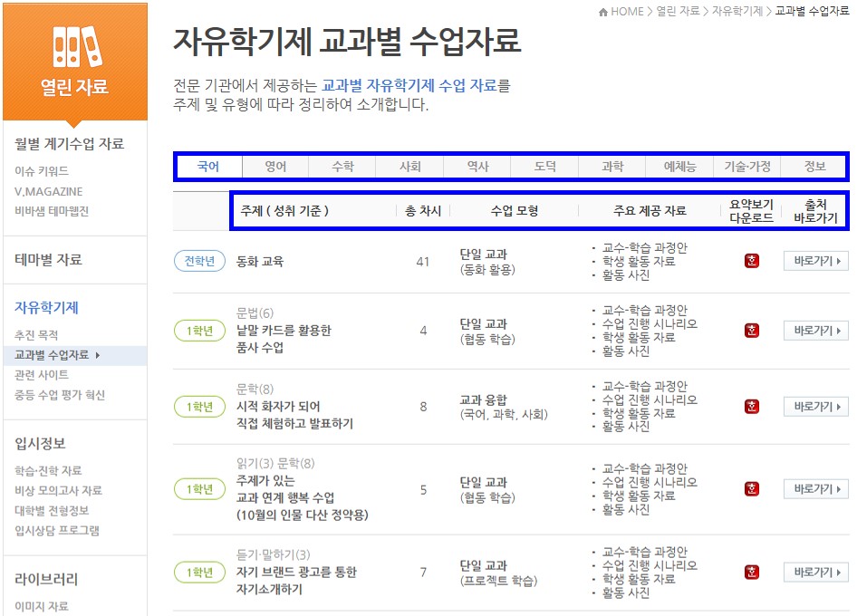Open V.MAGAZINE sidebar link
The image size is (857, 616).
point(49,191)
